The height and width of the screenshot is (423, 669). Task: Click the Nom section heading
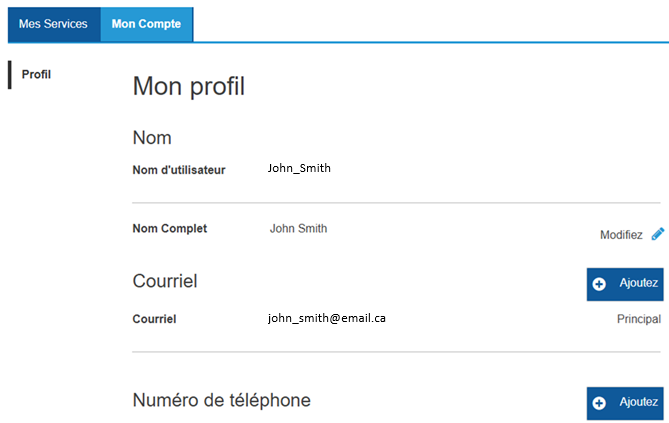click(x=152, y=138)
